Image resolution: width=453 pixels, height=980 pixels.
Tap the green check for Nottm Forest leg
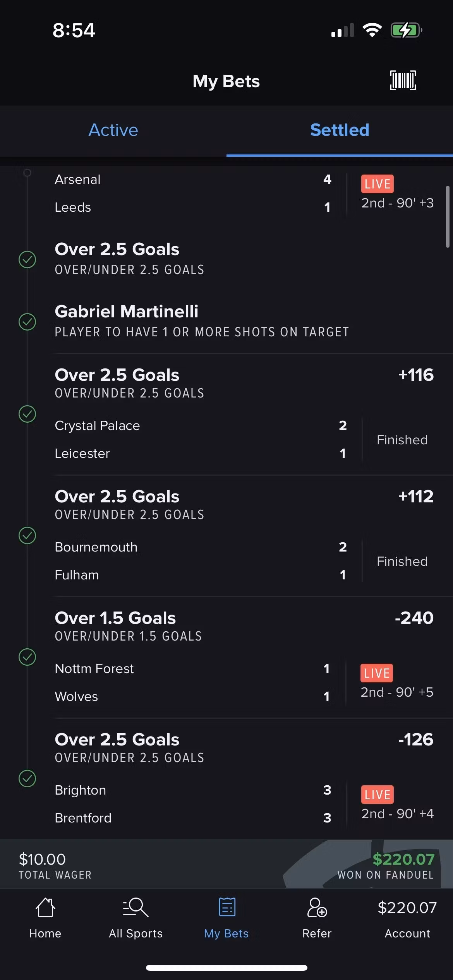click(x=27, y=657)
